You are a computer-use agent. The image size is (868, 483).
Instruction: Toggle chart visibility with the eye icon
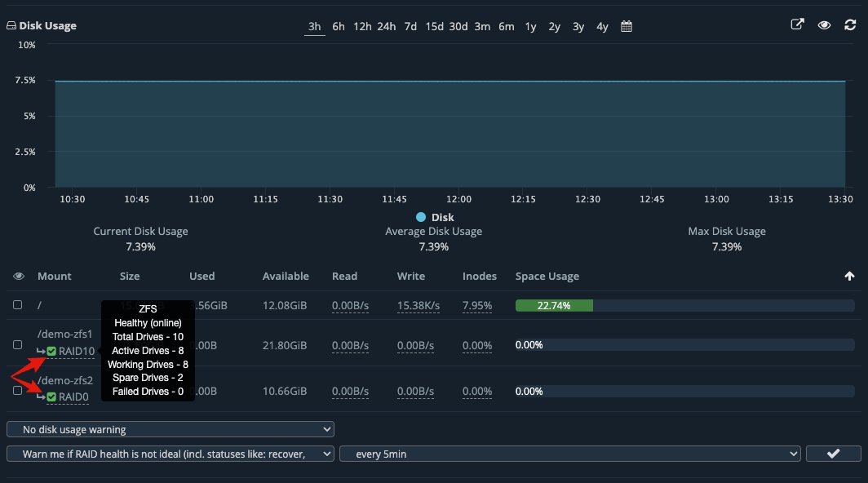824,25
